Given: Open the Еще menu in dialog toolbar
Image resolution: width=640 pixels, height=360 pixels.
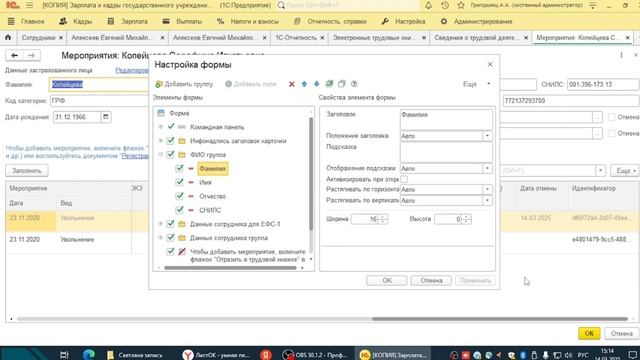Looking at the screenshot, I should pos(476,84).
